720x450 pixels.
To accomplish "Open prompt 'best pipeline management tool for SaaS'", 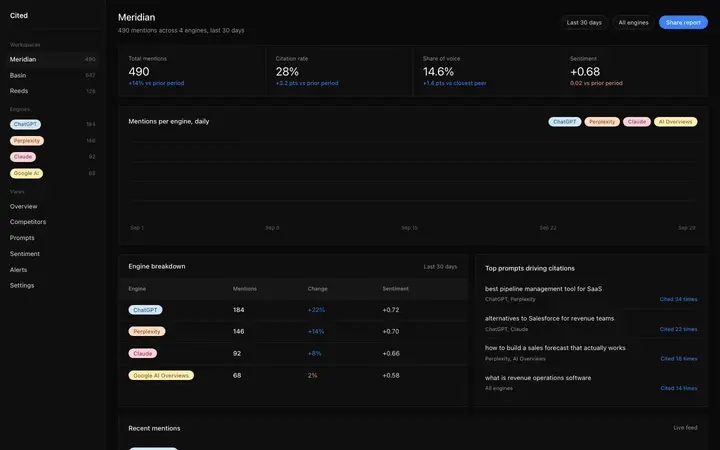I will (543, 289).
